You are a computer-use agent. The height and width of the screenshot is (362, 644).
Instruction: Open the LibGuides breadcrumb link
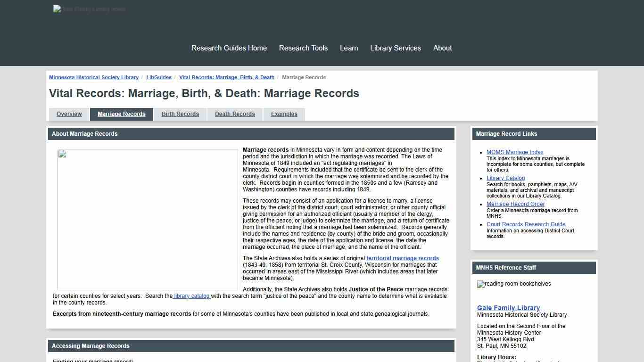click(x=158, y=77)
